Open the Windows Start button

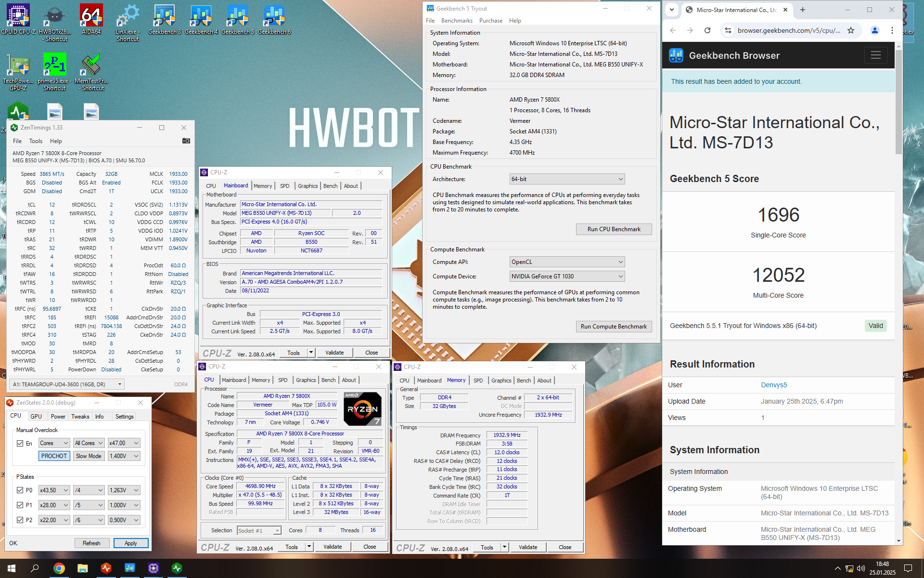tap(12, 568)
